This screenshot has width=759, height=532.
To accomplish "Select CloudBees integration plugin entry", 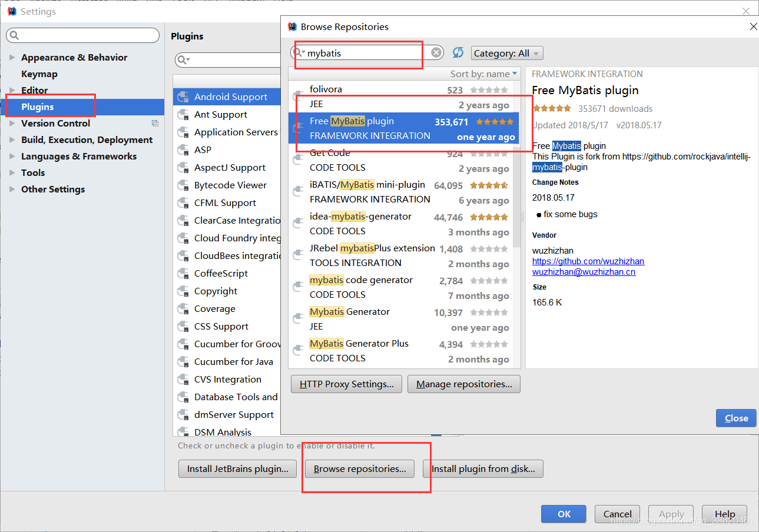I will [227, 256].
